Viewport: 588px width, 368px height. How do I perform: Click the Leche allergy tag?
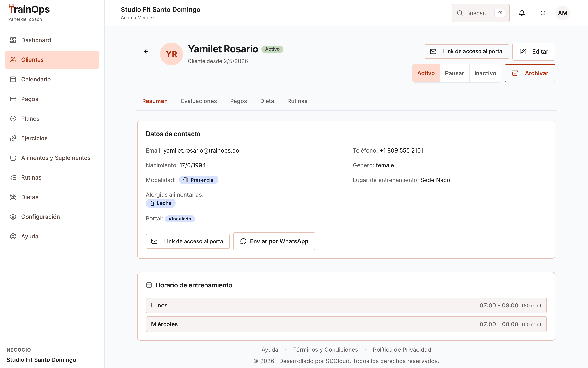[161, 203]
